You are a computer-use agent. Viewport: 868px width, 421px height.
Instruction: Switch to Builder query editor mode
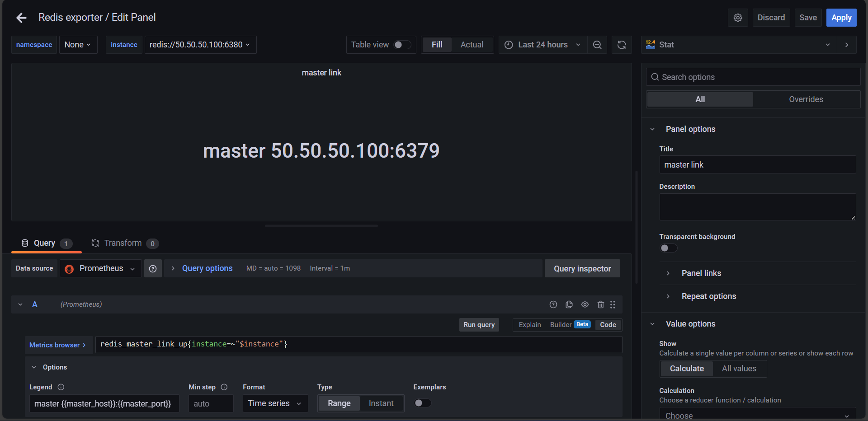click(x=570, y=325)
